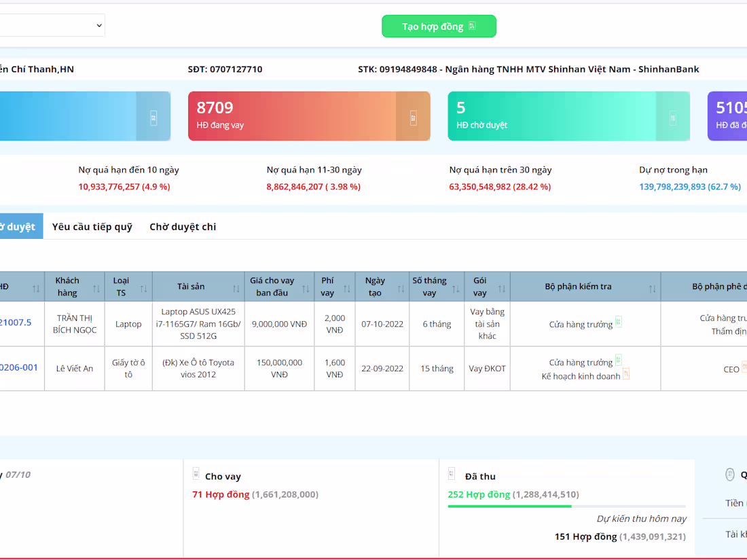
Task: Click the Đã thu green progress bar
Action: pyautogui.click(x=510, y=506)
